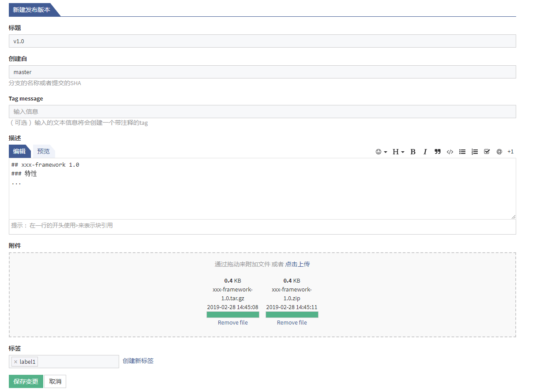Click 点击上传 to upload attachments
Image resolution: width=551 pixels, height=392 pixels.
(x=297, y=264)
